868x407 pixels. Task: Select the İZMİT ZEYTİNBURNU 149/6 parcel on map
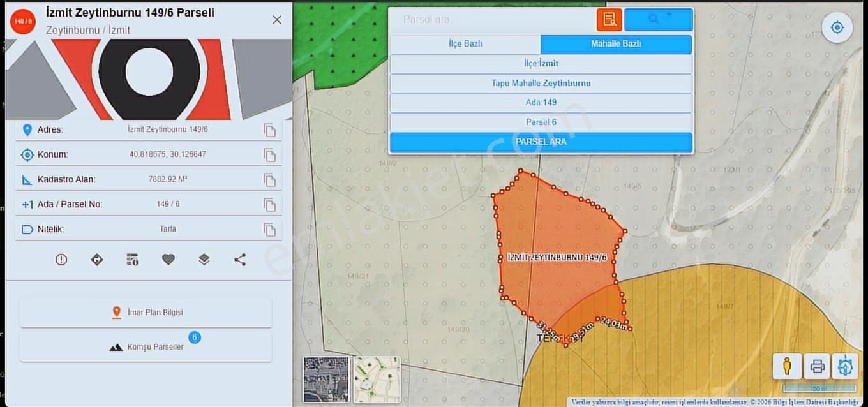click(557, 257)
